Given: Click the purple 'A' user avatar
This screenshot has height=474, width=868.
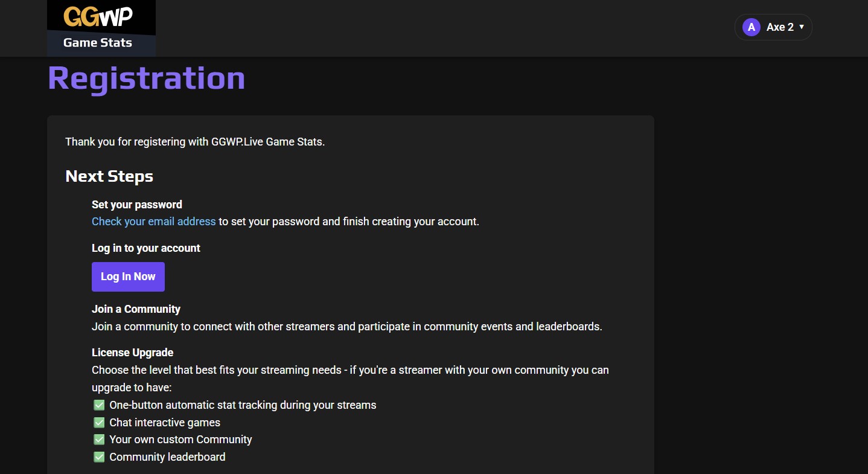Looking at the screenshot, I should pos(751,27).
